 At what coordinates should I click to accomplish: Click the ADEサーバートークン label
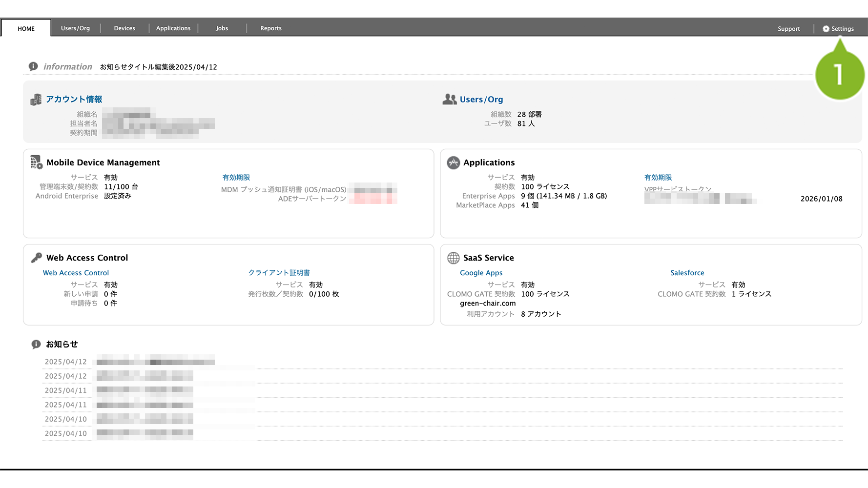[x=312, y=199]
